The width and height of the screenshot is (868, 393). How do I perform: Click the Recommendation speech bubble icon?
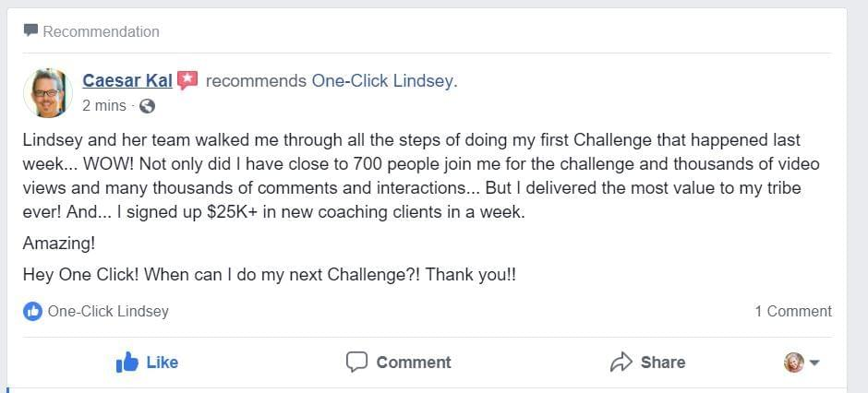pos(31,30)
